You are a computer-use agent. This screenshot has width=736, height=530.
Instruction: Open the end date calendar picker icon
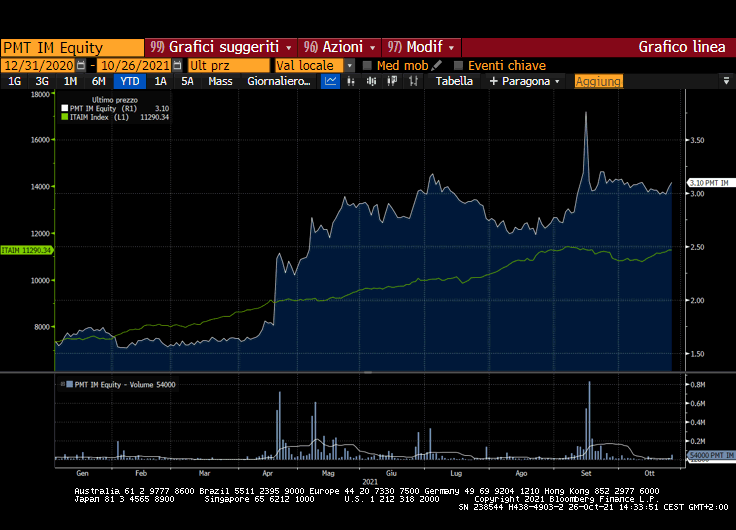[x=177, y=65]
